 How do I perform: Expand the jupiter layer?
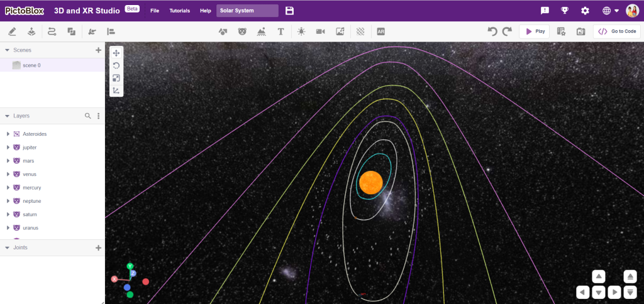(x=8, y=148)
